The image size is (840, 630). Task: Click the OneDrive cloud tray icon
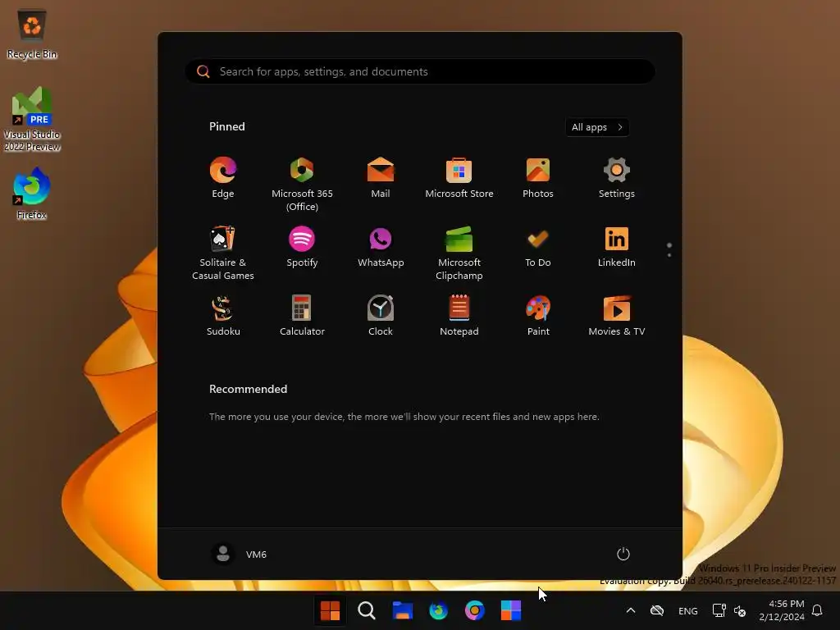(x=657, y=610)
